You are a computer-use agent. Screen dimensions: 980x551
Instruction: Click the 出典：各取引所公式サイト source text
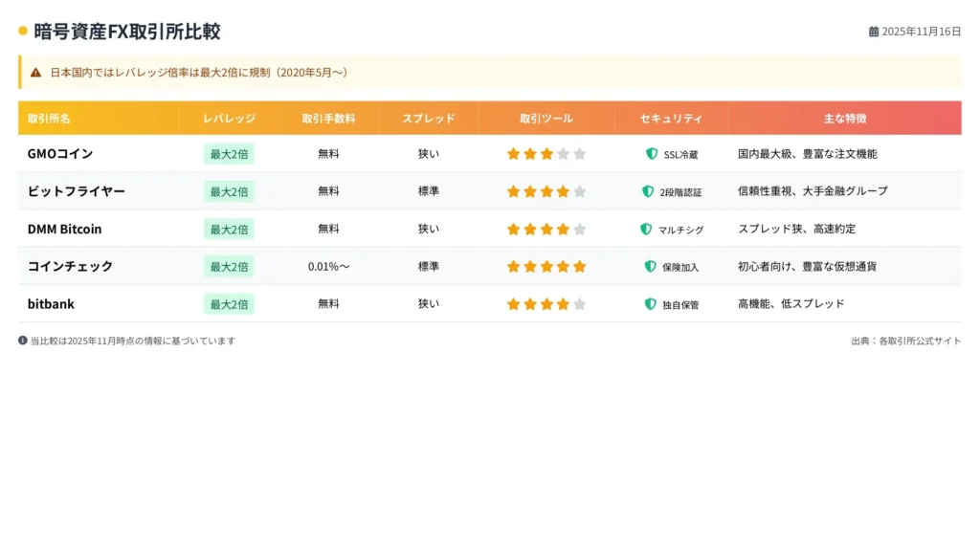(x=905, y=341)
